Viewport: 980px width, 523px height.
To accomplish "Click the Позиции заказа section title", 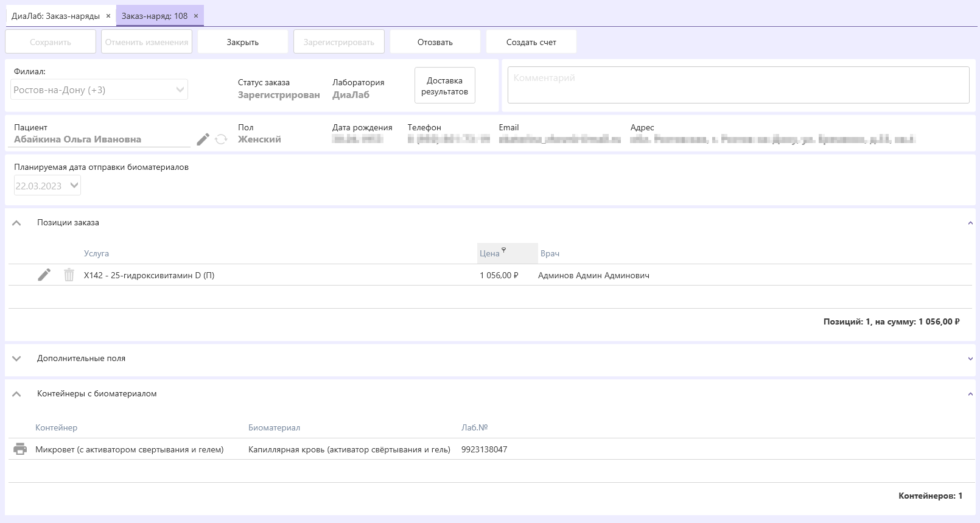I will 68,223.
